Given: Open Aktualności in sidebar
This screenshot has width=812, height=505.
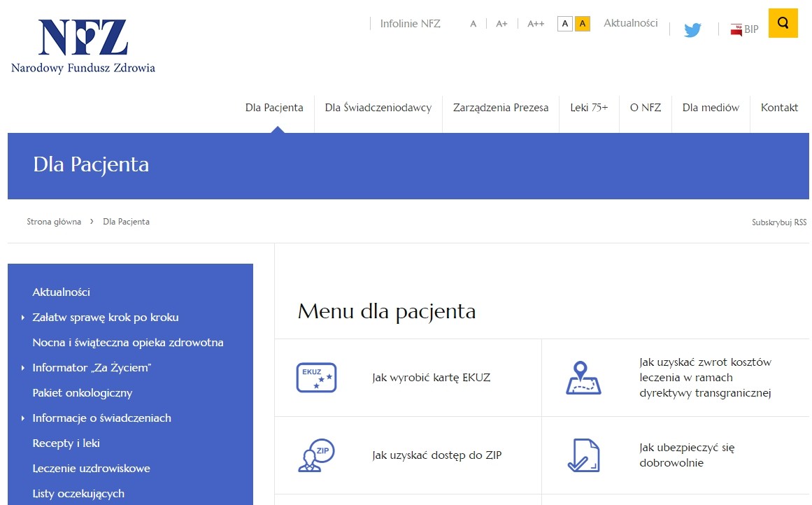Looking at the screenshot, I should tap(61, 292).
